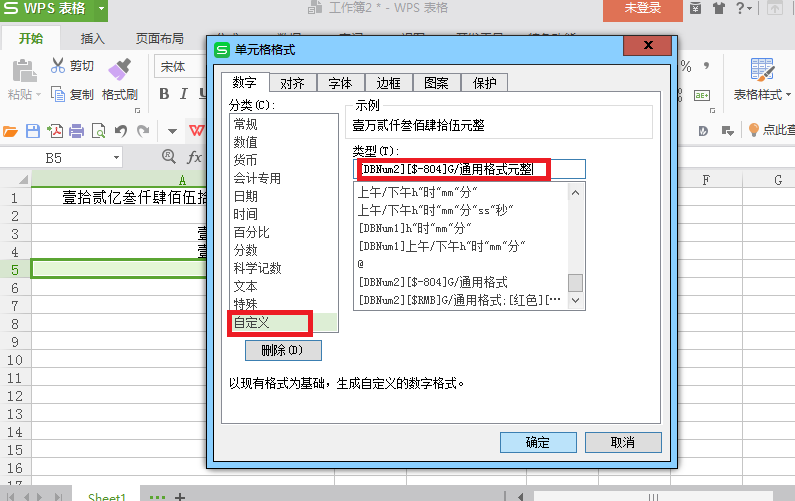
Task: Click the Undo arrow icon
Action: click(x=121, y=131)
